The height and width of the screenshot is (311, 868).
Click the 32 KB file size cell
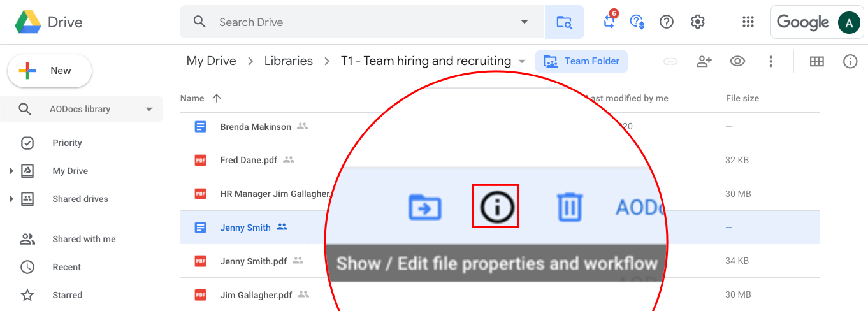[x=737, y=160]
